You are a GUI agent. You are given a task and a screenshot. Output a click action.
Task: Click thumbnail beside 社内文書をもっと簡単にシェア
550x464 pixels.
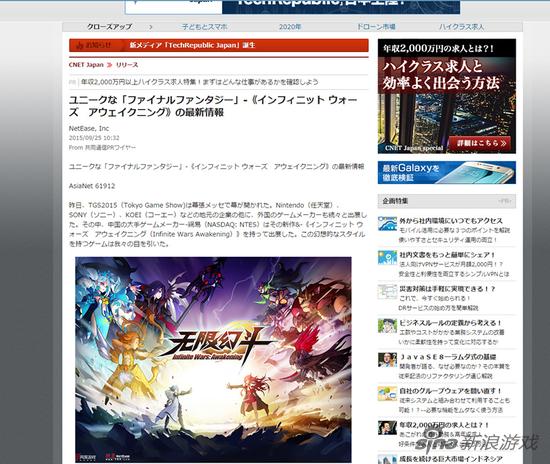387,258
